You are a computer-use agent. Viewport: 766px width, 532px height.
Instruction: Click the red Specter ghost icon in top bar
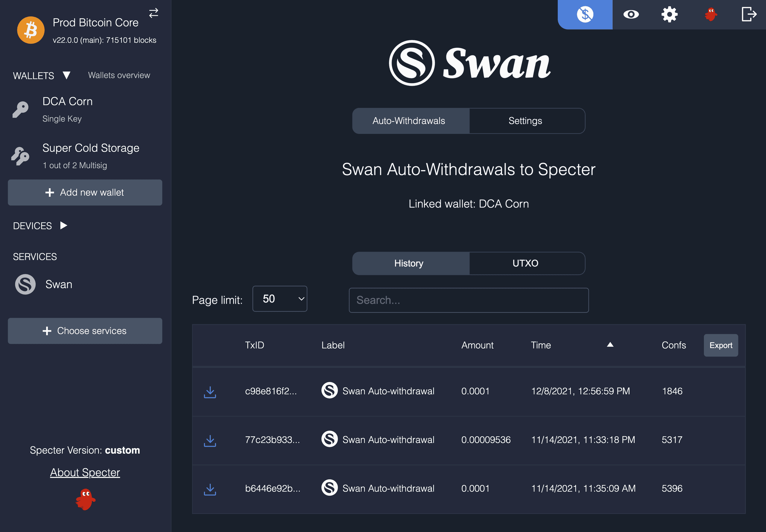[710, 14]
